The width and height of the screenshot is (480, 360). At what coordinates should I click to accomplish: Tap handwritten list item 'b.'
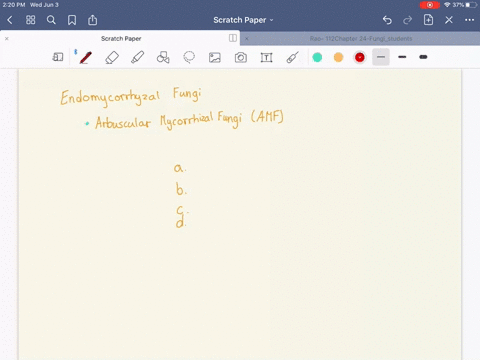tap(181, 189)
